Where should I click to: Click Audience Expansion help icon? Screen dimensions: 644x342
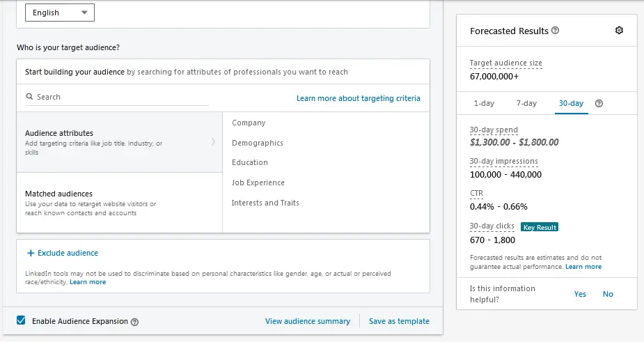tap(135, 322)
